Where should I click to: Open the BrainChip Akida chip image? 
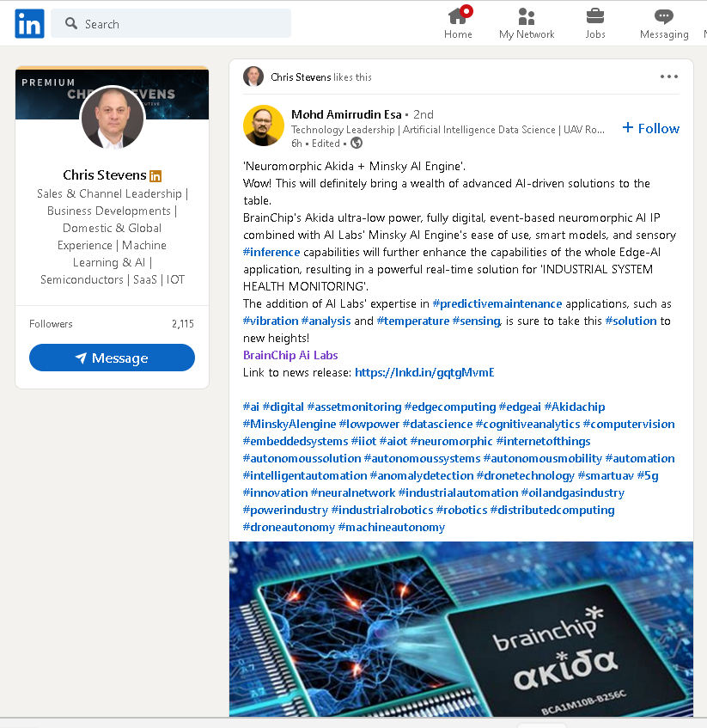click(x=460, y=627)
